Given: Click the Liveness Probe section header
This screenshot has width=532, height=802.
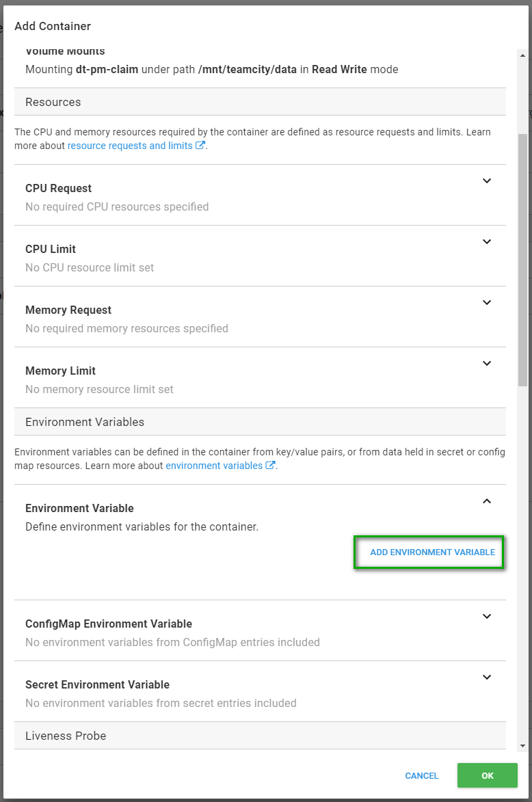Looking at the screenshot, I should pyautogui.click(x=66, y=736).
